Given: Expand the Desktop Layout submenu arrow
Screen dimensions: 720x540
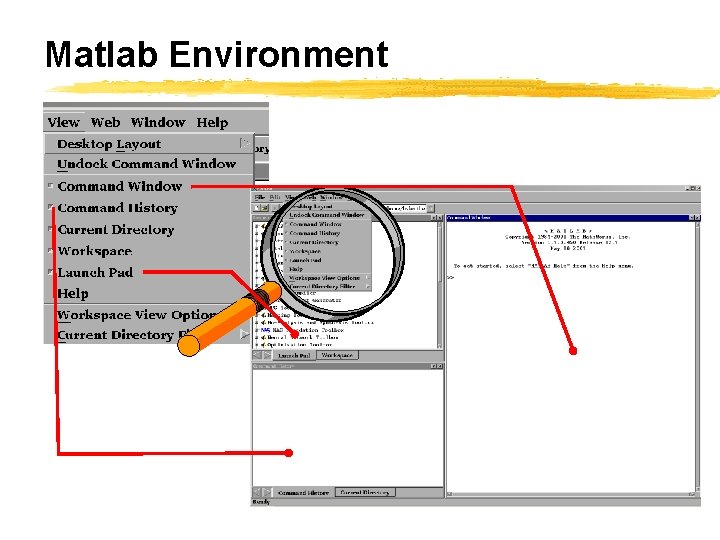Looking at the screenshot, I should [x=245, y=143].
